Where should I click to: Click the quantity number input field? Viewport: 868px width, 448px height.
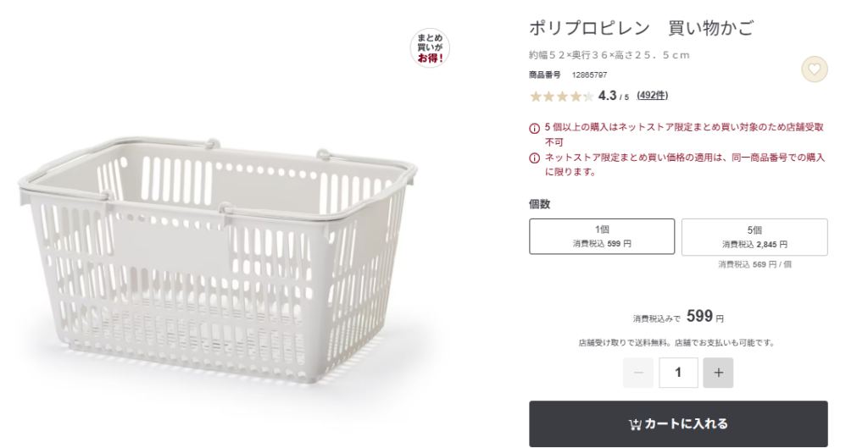pos(678,373)
